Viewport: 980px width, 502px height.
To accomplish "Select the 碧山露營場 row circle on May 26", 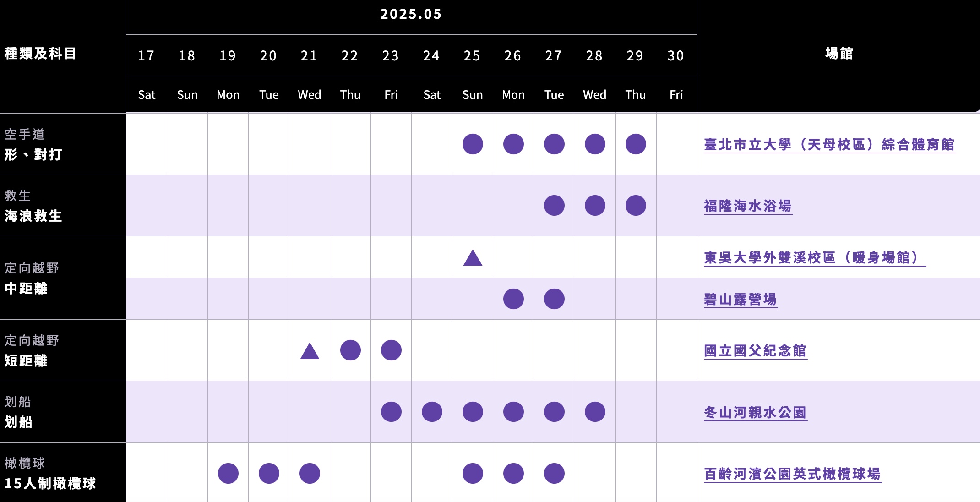I will [513, 299].
